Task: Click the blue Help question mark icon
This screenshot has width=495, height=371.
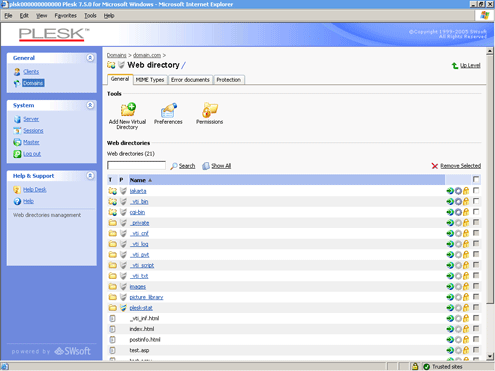Action: 17,201
